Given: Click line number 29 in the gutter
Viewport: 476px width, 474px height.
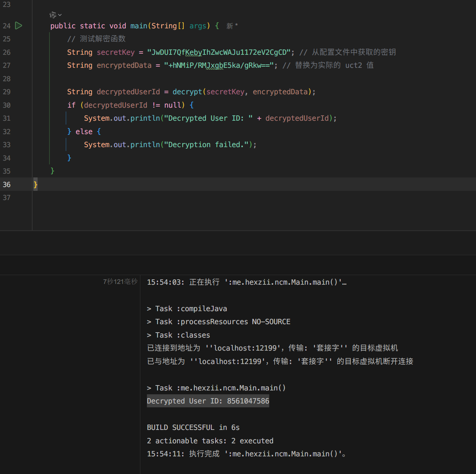Looking at the screenshot, I should coord(7,92).
